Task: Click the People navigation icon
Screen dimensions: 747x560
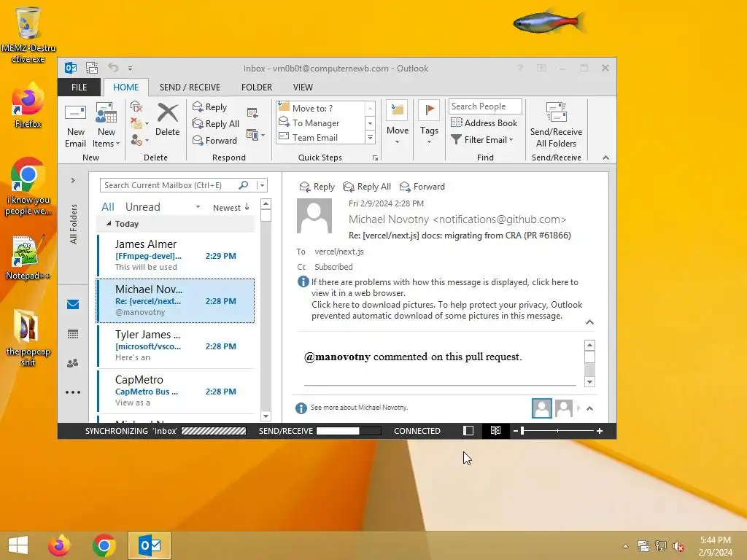Action: tap(73, 363)
